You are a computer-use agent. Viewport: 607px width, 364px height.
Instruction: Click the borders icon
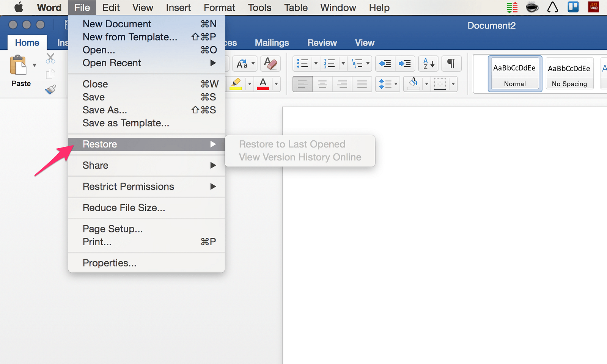point(440,84)
